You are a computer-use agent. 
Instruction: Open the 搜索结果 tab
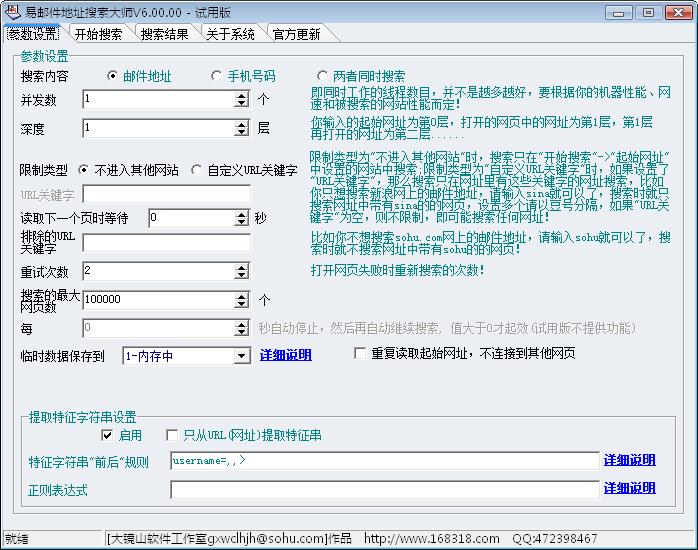pos(164,34)
